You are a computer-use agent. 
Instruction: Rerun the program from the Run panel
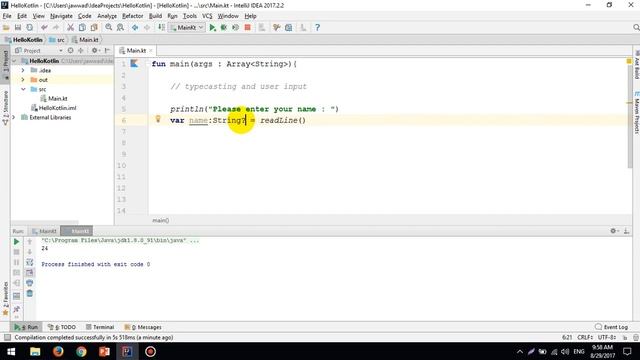16,242
